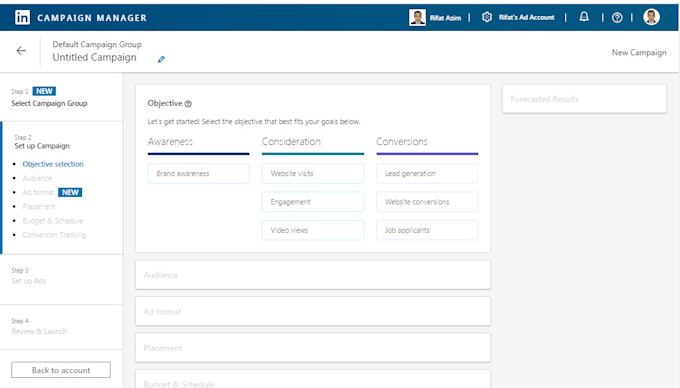The width and height of the screenshot is (680, 388).
Task: Open profile avatar menu at far right
Action: pos(651,17)
